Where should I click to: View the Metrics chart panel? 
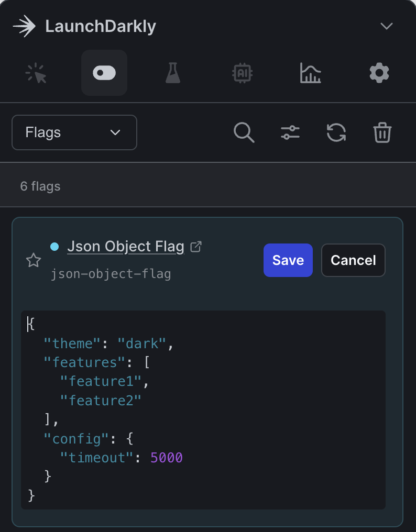pyautogui.click(x=310, y=73)
